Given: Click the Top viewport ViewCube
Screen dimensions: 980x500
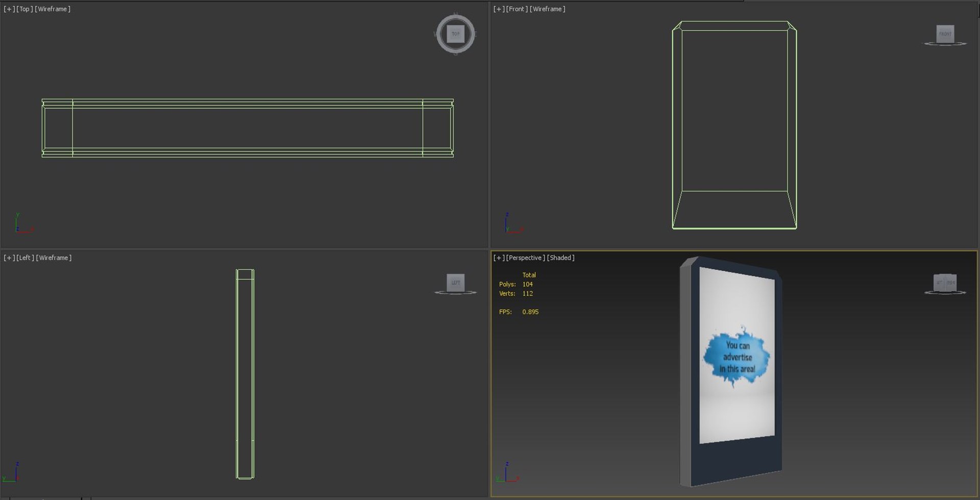Looking at the screenshot, I should [455, 34].
